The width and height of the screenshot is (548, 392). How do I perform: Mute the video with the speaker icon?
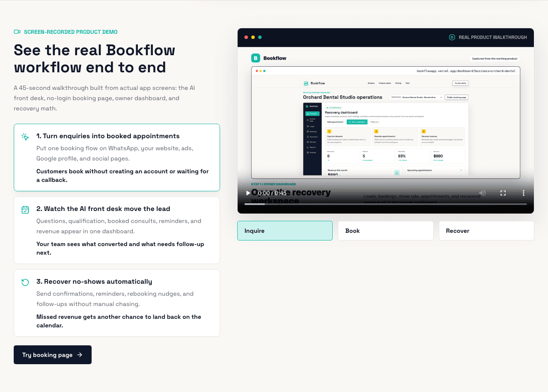coord(482,193)
